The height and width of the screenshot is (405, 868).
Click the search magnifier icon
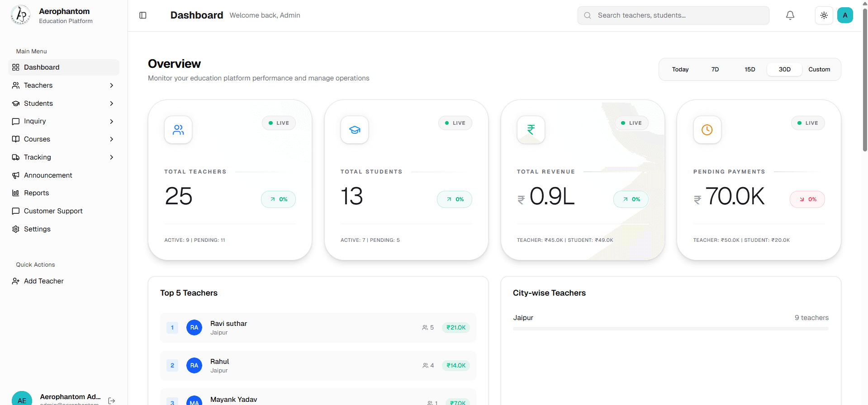point(588,15)
